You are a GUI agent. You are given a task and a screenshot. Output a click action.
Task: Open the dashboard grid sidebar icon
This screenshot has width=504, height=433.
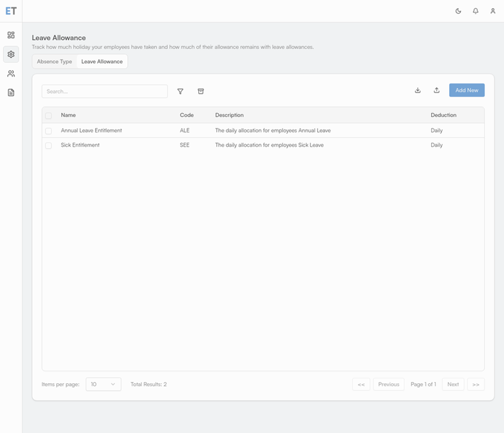click(x=11, y=35)
